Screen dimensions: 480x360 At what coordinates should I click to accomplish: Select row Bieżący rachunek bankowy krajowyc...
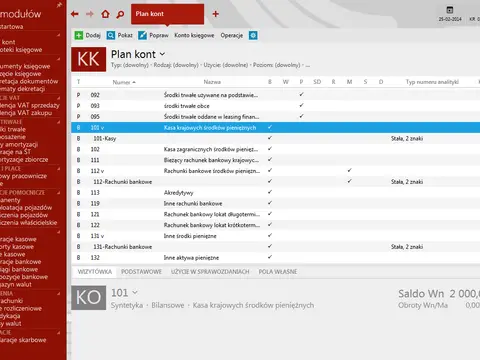click(x=276, y=160)
